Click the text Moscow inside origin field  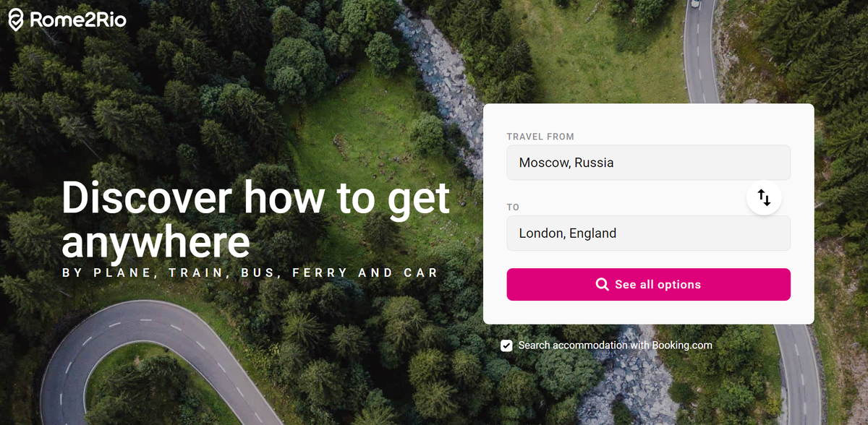(x=545, y=163)
